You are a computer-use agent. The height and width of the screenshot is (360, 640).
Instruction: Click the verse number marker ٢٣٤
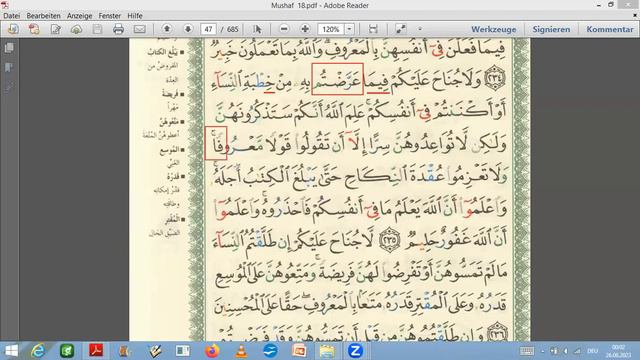pos(494,78)
